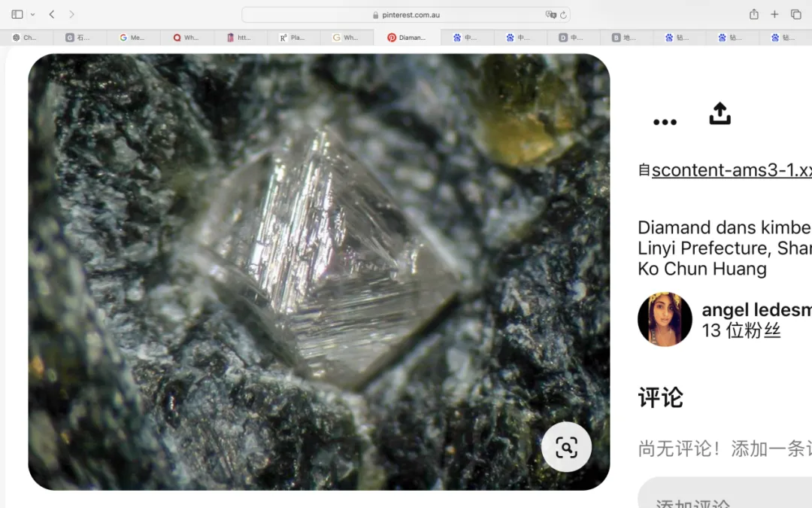The image size is (812, 508).
Task: Switch to the Google 'Wh...' tab
Action: 347,38
